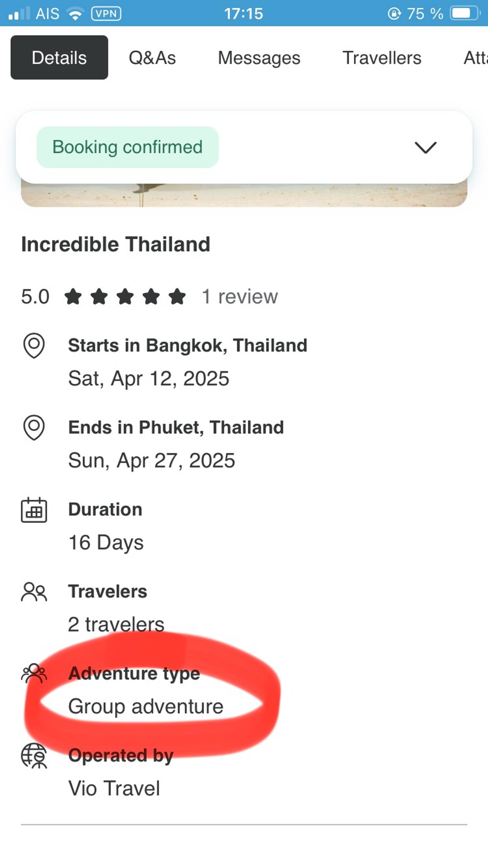Screen dimensions: 488x868
Task: Tap the VPN indicator in status bar
Action: pyautogui.click(x=106, y=14)
